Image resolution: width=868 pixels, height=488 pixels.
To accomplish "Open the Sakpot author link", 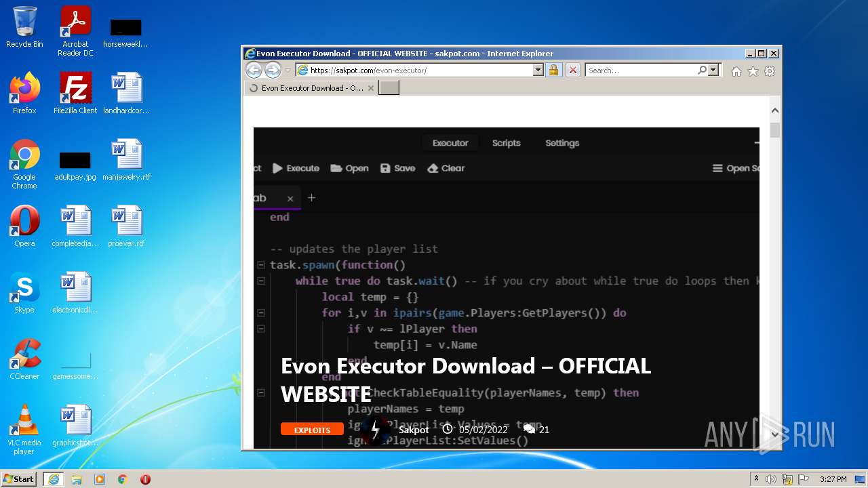I will pyautogui.click(x=414, y=430).
